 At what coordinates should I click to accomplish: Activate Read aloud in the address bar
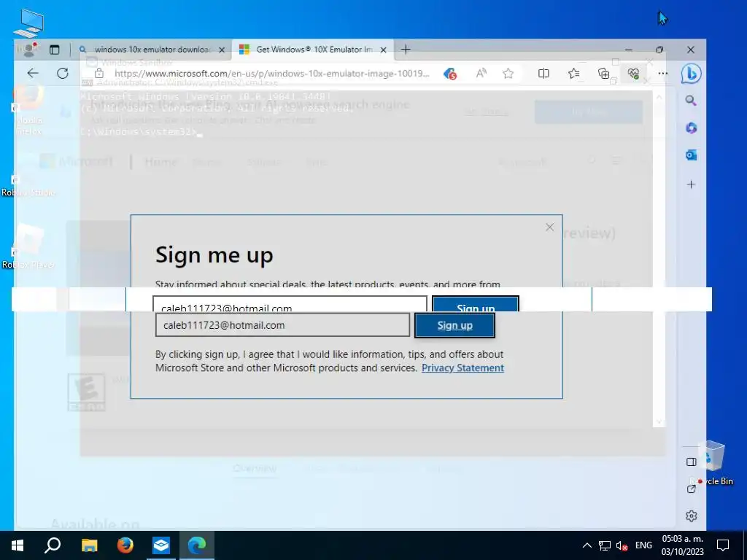pyautogui.click(x=481, y=74)
